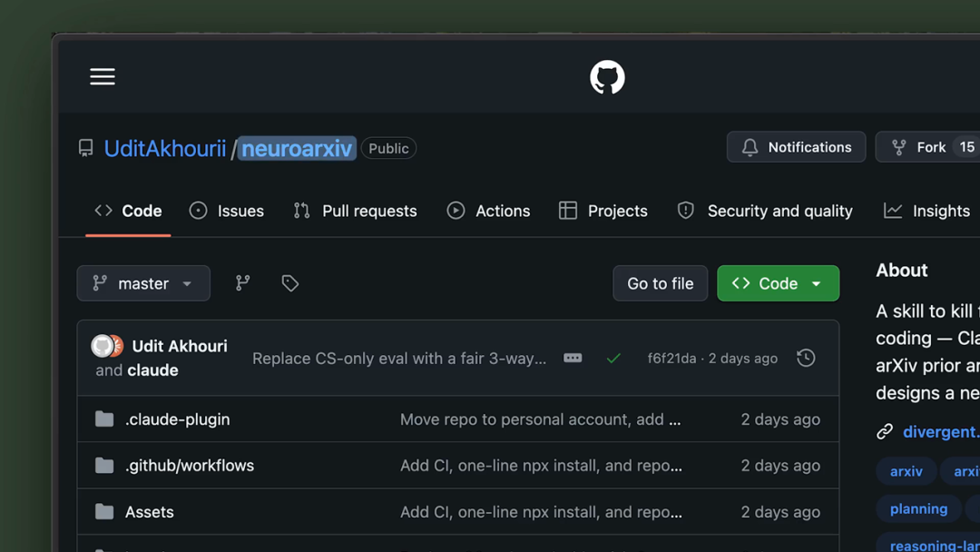Click the repository book icon
Viewport: 980px width, 552px height.
coord(85,148)
